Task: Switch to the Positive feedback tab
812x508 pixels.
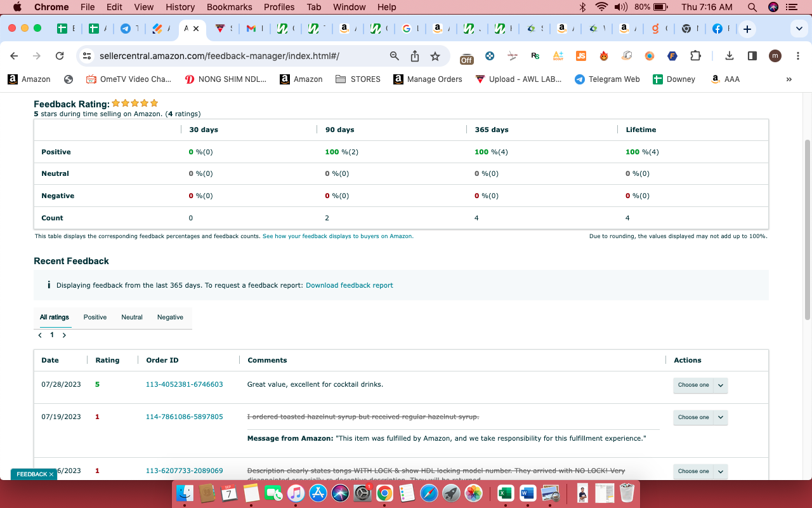Action: tap(95, 317)
